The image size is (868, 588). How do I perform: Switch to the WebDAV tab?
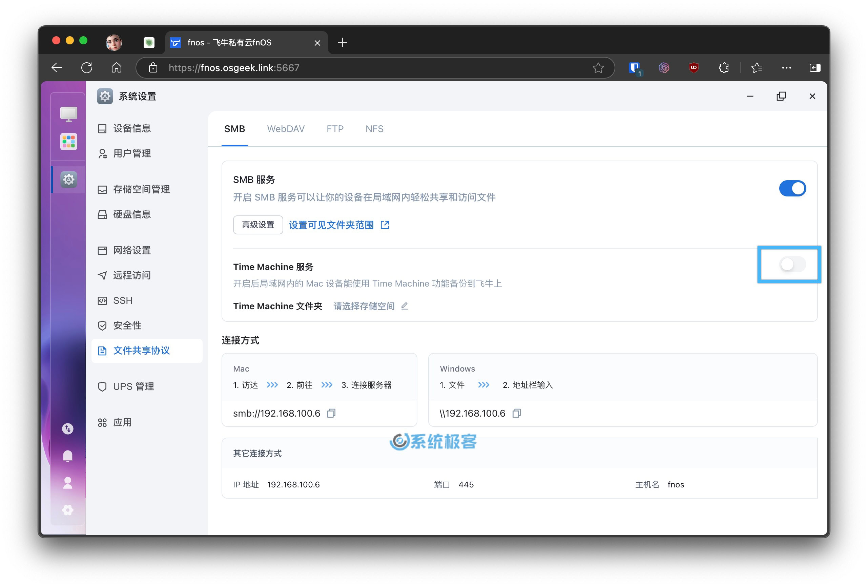(x=285, y=129)
